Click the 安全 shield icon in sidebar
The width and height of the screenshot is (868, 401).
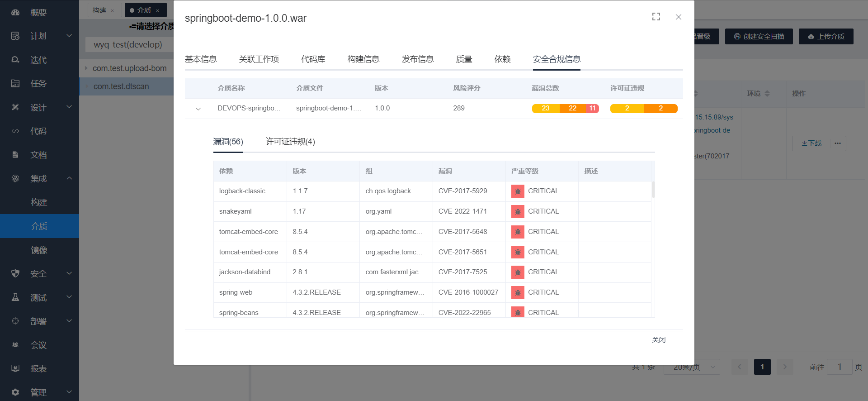(x=15, y=273)
